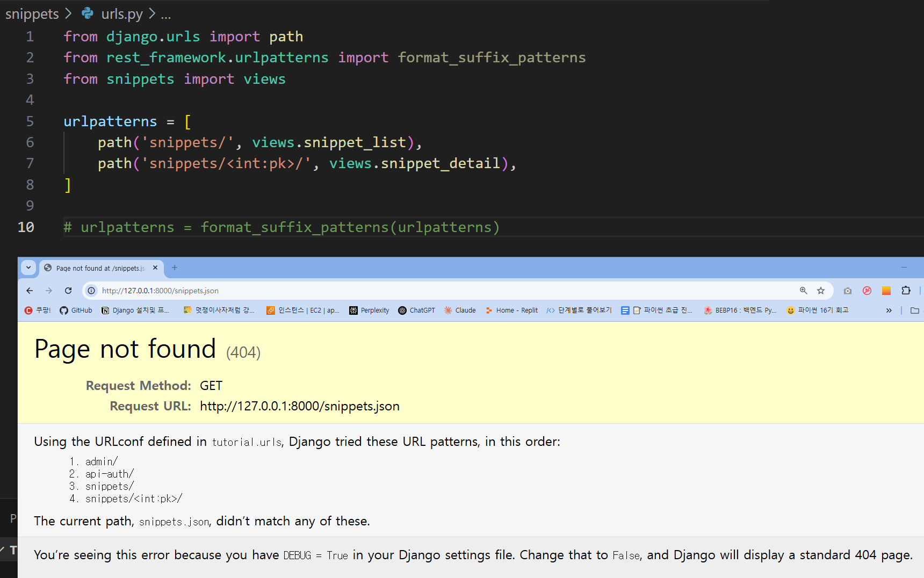
Task: Close the 'Page not found' tab
Action: [155, 268]
